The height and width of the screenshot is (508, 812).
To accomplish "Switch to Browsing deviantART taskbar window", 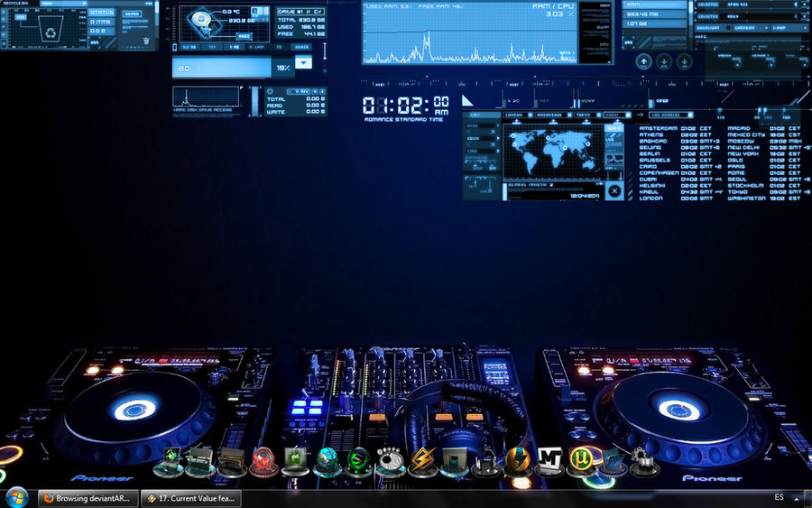I will point(88,498).
